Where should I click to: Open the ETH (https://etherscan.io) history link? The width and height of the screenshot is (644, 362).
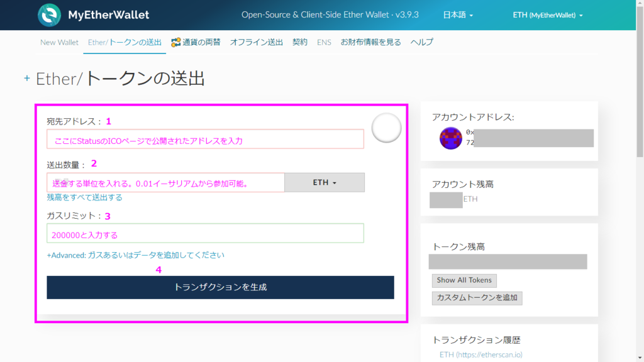[480, 354]
